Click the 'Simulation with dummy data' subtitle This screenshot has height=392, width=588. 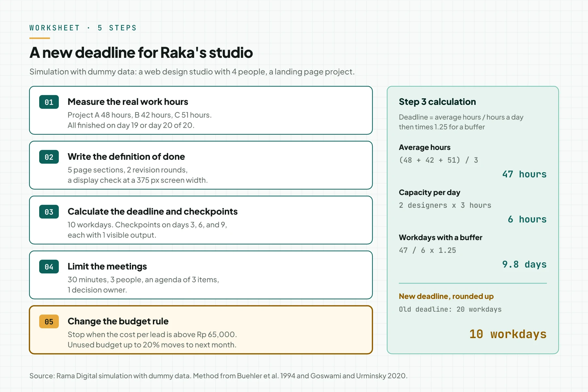192,72
